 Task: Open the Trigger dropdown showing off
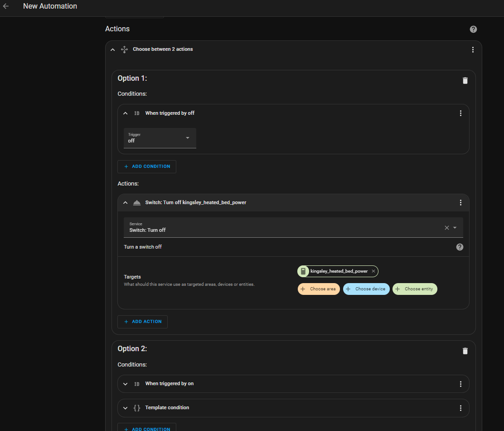(x=187, y=138)
